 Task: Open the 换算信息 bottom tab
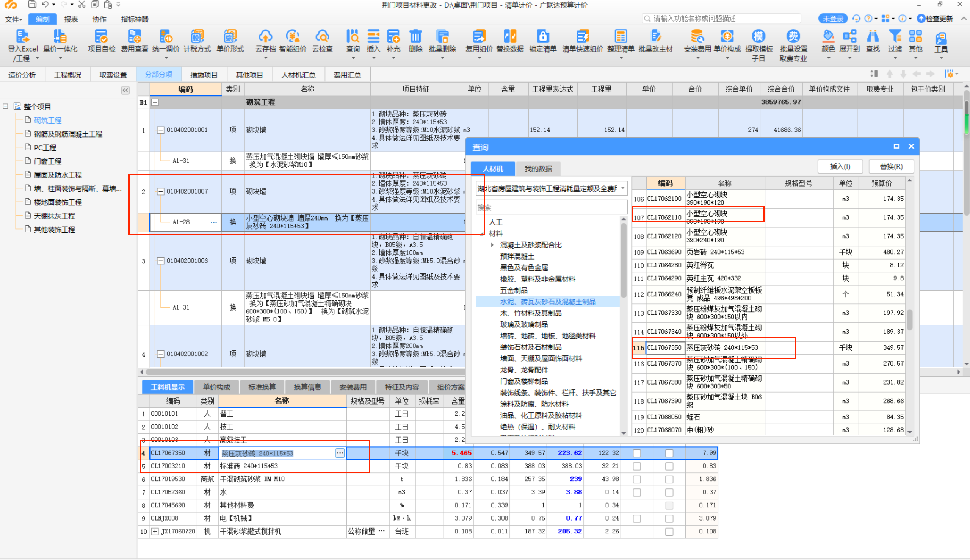pos(307,387)
